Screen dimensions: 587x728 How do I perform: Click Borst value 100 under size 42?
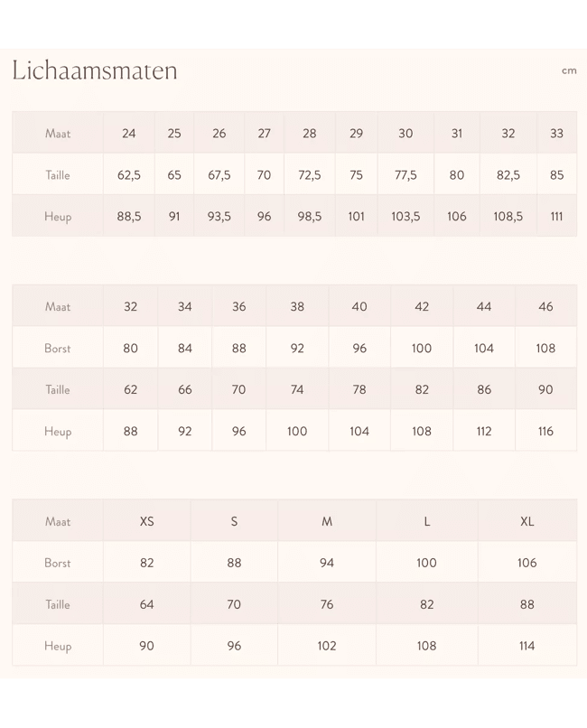click(x=422, y=349)
